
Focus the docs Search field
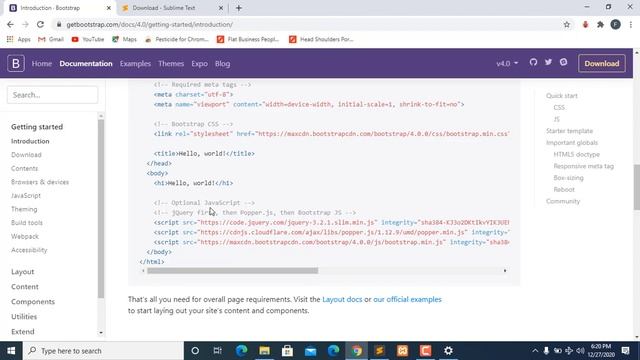click(52, 95)
